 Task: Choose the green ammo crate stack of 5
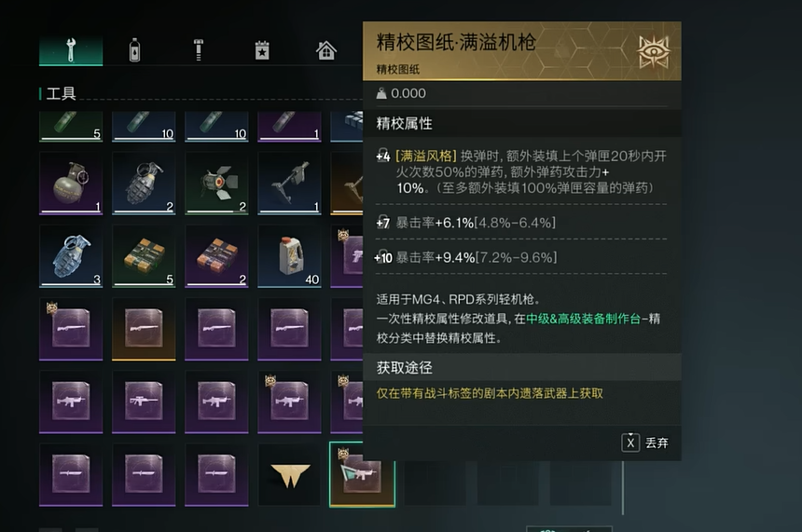(x=144, y=256)
